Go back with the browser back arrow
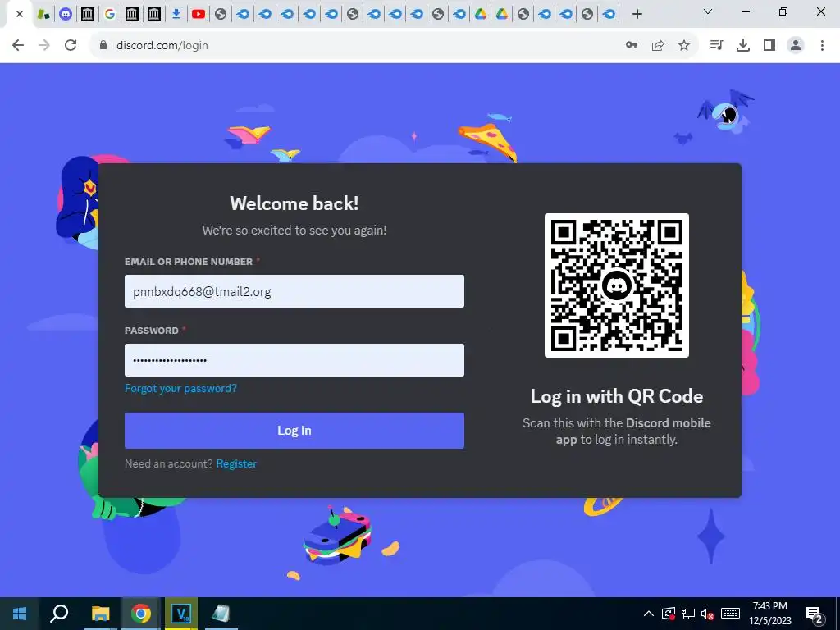840x630 pixels. click(18, 45)
